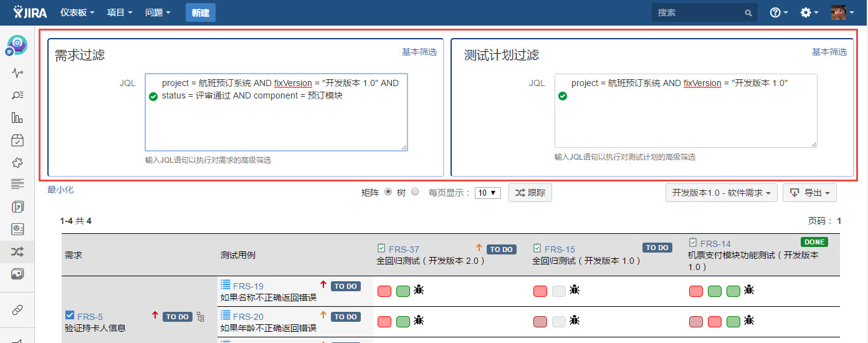
Task: Open the releases box icon in the sidebar
Action: coord(17,140)
